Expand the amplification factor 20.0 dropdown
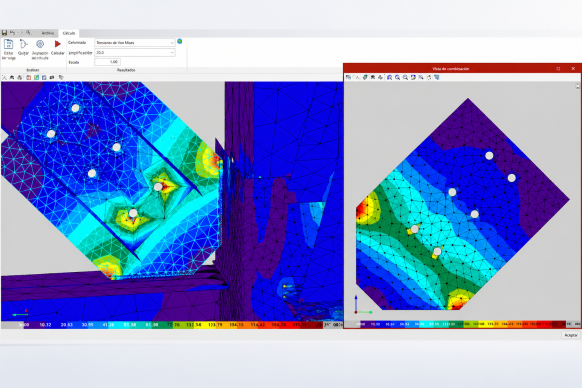Screen dimensions: 582x388 click(x=135, y=53)
